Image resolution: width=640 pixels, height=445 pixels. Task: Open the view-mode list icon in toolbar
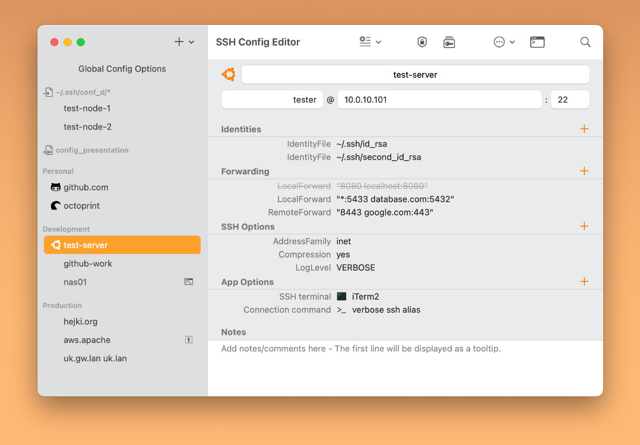tap(365, 42)
